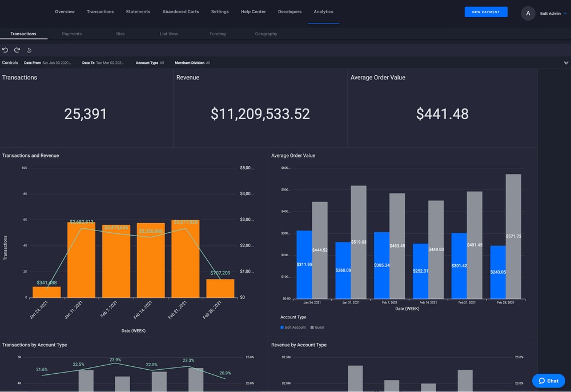This screenshot has height=392, width=571.
Task: Click the Transactions and Revenue chart title
Action: (31, 155)
